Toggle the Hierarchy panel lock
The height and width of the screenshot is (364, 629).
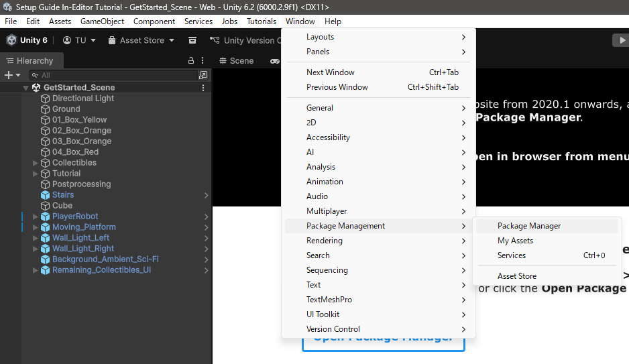point(191,60)
